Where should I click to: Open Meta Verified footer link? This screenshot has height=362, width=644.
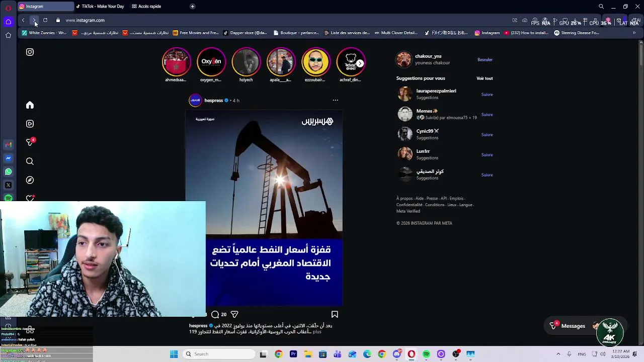point(408,211)
